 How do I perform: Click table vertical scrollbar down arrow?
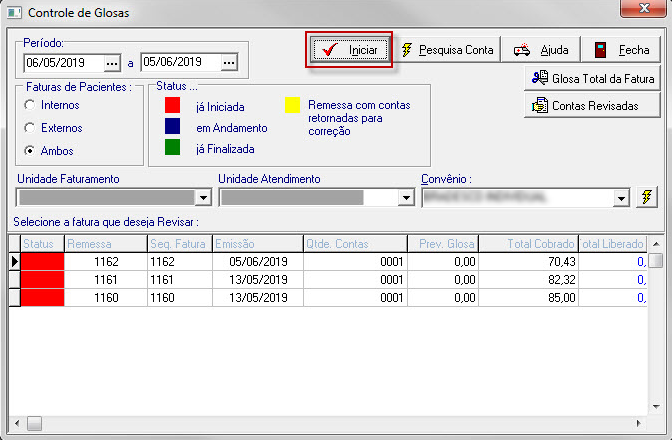coord(656,407)
